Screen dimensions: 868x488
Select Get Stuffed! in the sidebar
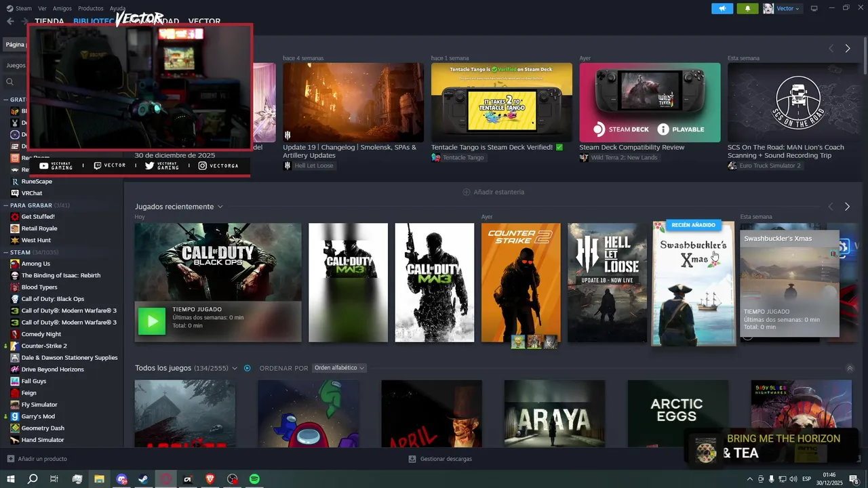click(x=38, y=217)
